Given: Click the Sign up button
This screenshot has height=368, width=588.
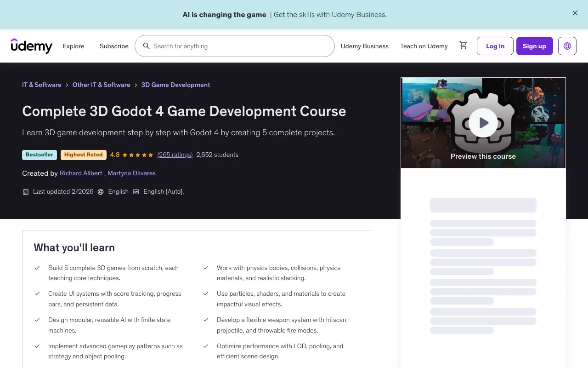Looking at the screenshot, I should coord(534,46).
